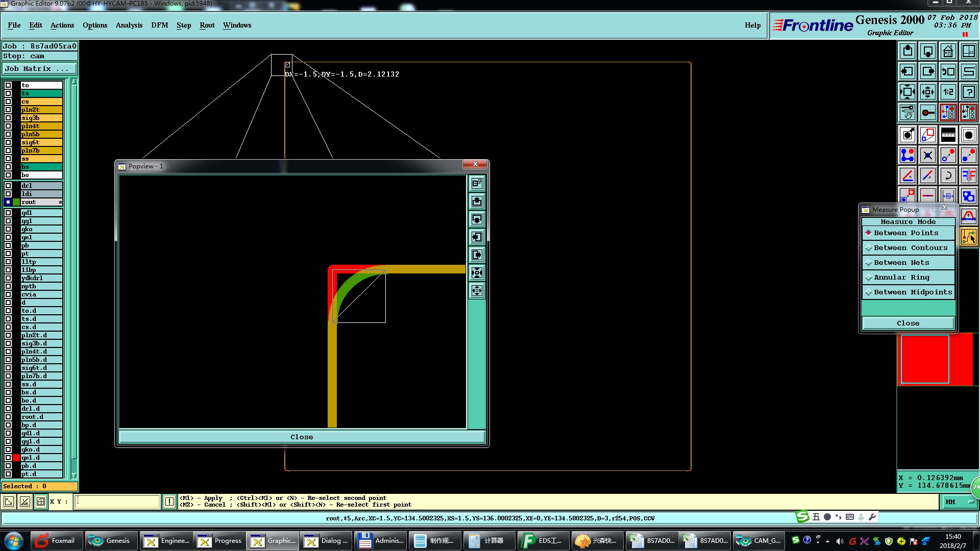This screenshot has height=551, width=980.
Task: Select the ruler measure tool
Action: point(948,135)
